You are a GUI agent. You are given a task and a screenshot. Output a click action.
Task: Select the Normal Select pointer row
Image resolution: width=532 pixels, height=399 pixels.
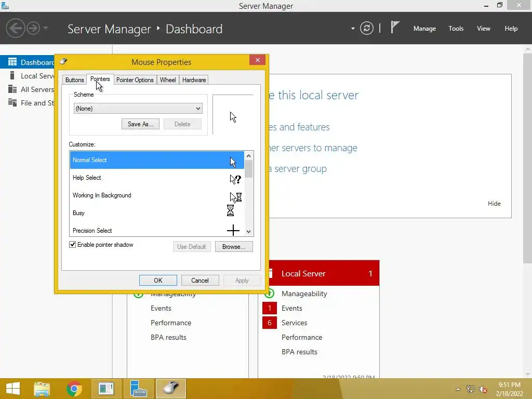tap(157, 160)
